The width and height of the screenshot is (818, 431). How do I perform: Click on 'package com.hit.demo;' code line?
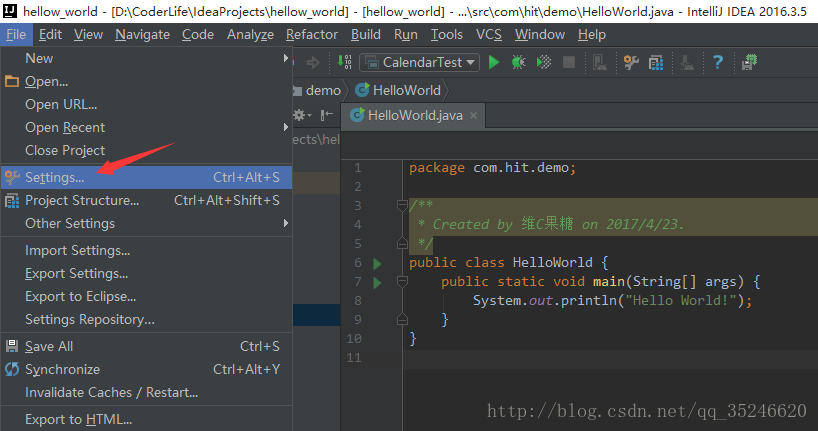click(x=492, y=167)
